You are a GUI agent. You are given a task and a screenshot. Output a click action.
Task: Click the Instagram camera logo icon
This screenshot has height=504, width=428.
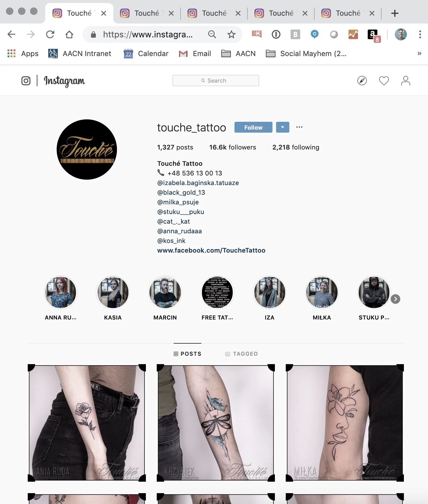[x=26, y=81]
